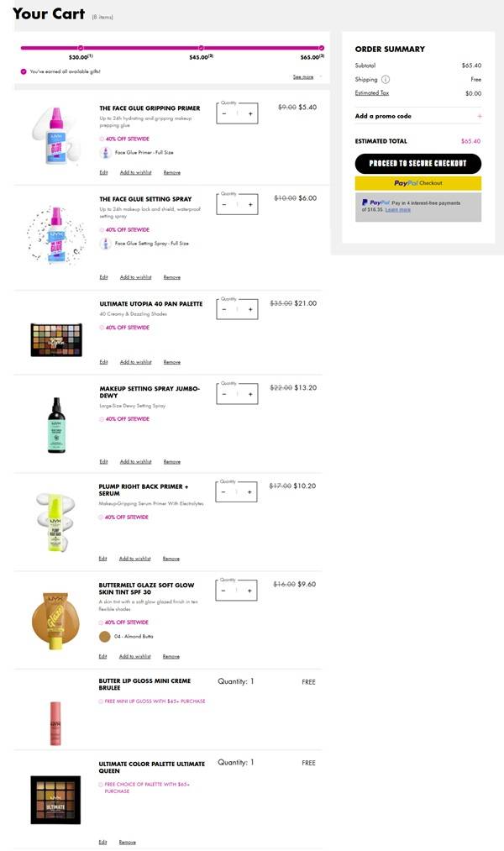Edit the Buttermelt Glaze Skin Tint item
Screen dimensions: 504x851
102,656
